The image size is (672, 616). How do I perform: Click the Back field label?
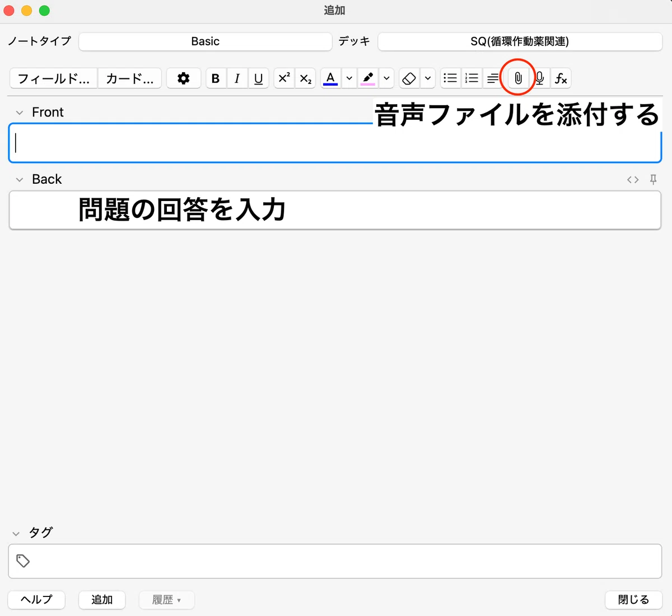[47, 179]
